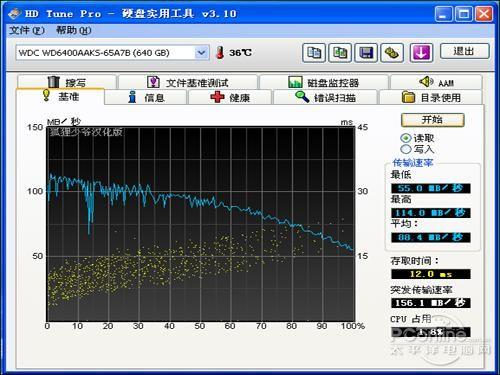The width and height of the screenshot is (500, 375).
Task: Open the 帮助 menu
Action: tap(73, 30)
